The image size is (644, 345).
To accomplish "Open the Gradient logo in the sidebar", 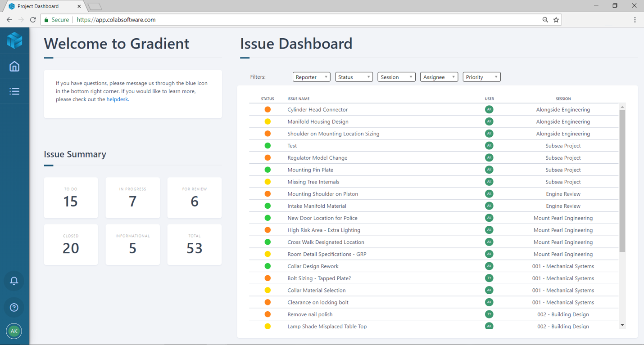I will tap(14, 40).
